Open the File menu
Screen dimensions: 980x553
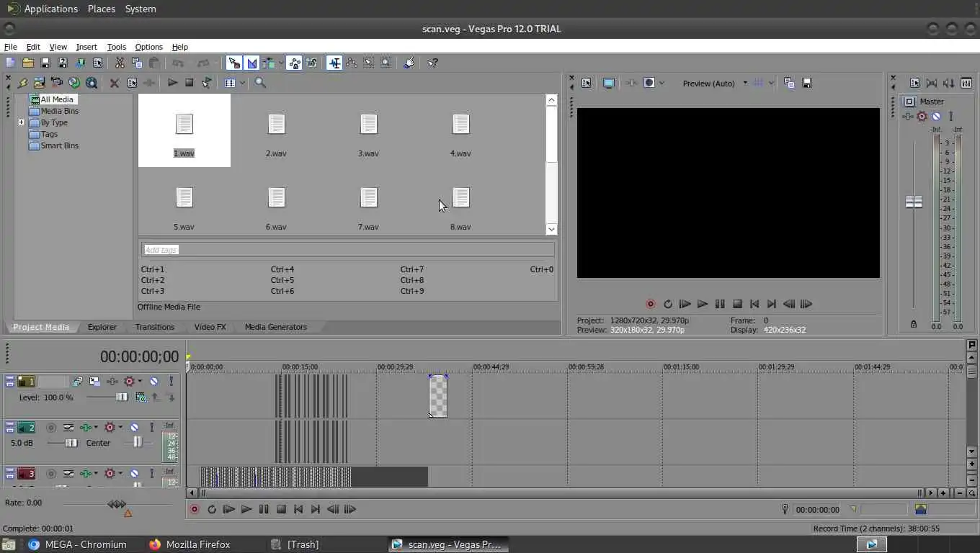click(x=11, y=47)
